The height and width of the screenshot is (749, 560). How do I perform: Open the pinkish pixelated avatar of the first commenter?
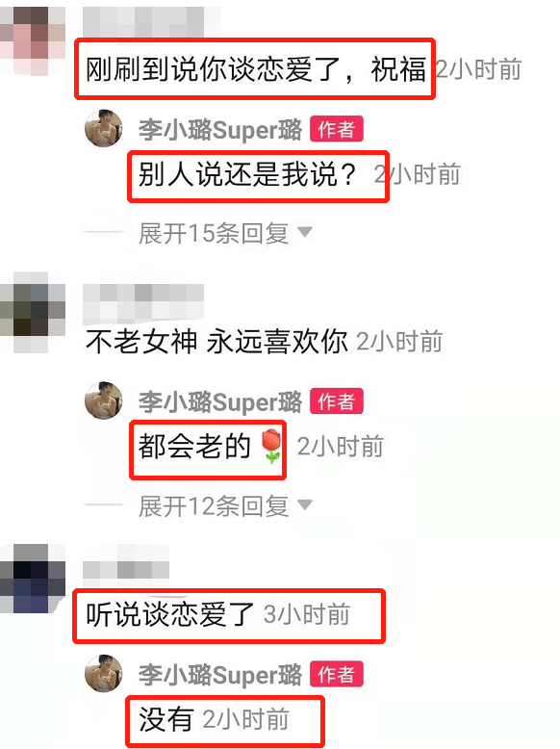(x=33, y=40)
